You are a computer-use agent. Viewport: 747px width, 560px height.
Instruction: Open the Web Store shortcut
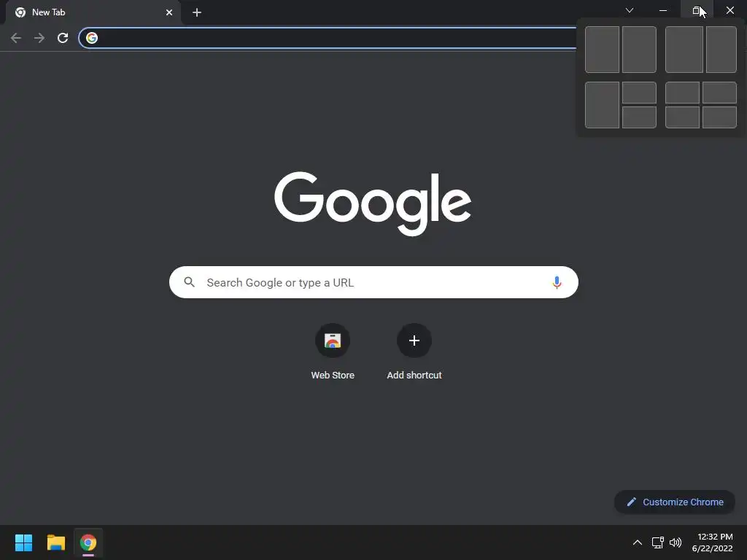click(333, 341)
